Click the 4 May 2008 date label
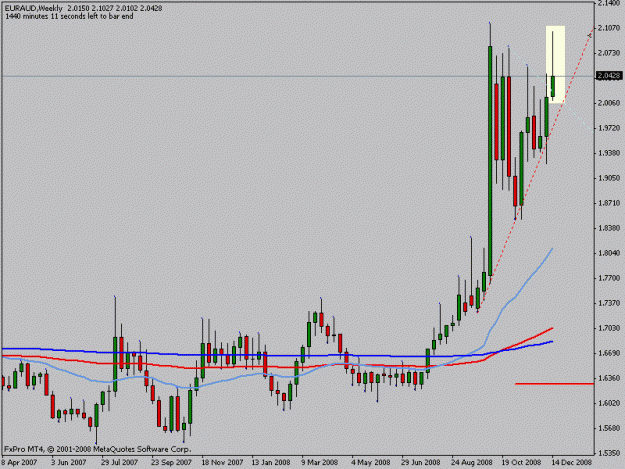 pos(371,463)
